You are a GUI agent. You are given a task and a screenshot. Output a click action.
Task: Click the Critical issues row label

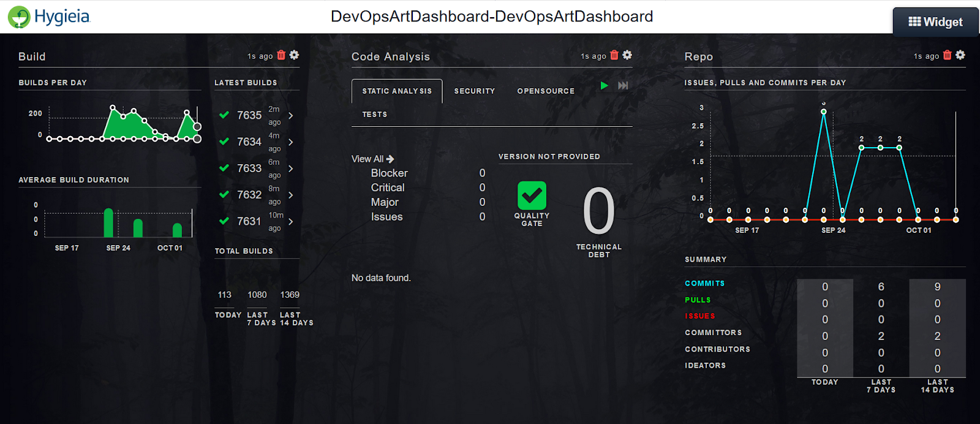point(388,187)
